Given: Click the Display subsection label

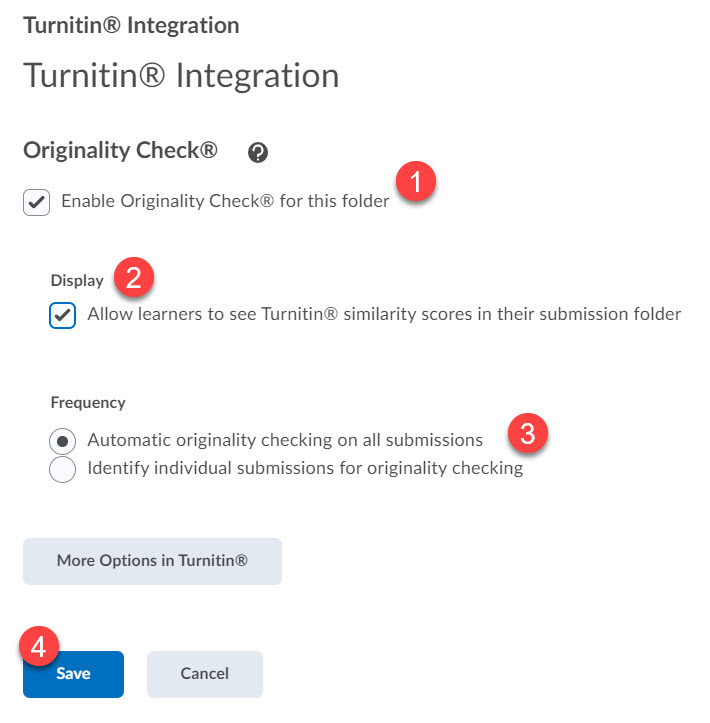Looking at the screenshot, I should 77,281.
